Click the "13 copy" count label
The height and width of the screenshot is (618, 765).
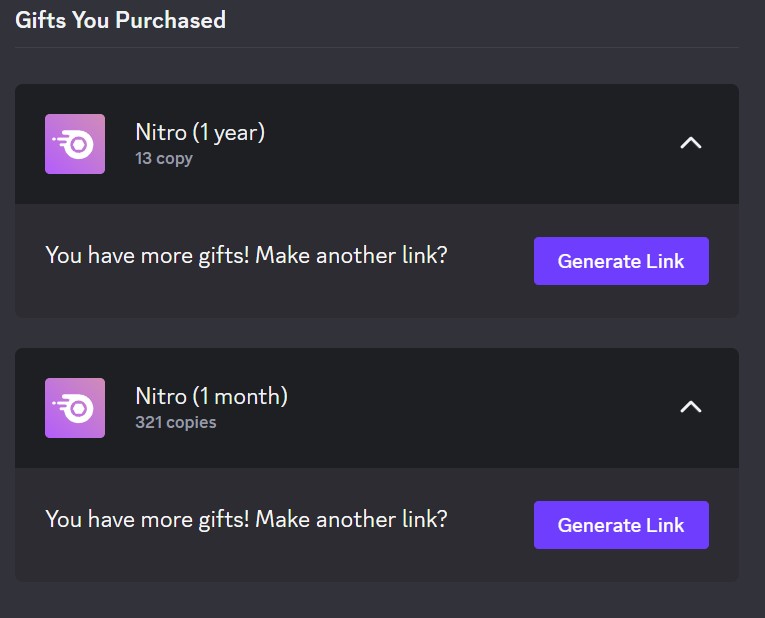click(x=164, y=158)
